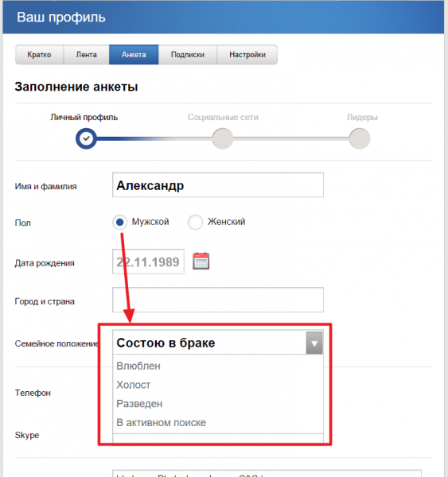Click the Город и страна input field
The image size is (448, 477).
(218, 300)
